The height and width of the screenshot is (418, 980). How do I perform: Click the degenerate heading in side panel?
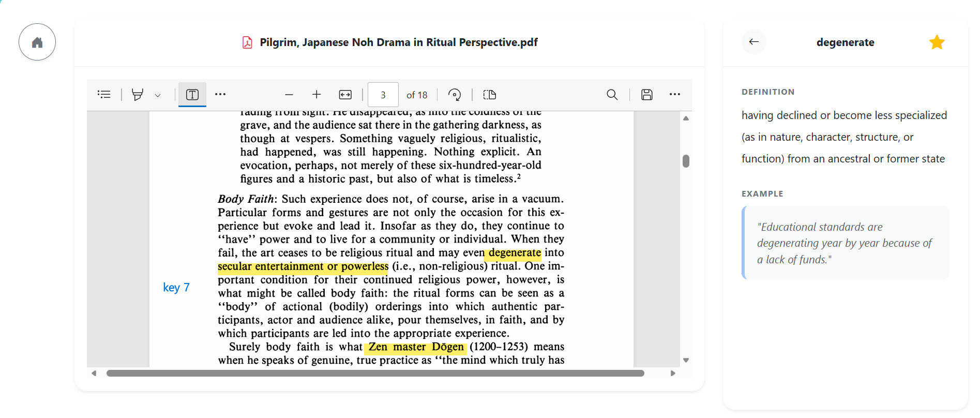845,42
